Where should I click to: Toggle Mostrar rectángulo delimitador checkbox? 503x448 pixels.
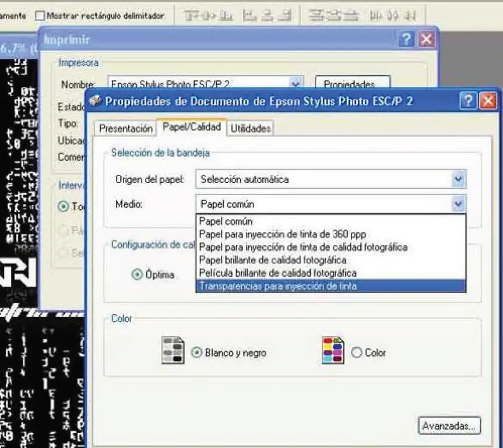coord(40,15)
